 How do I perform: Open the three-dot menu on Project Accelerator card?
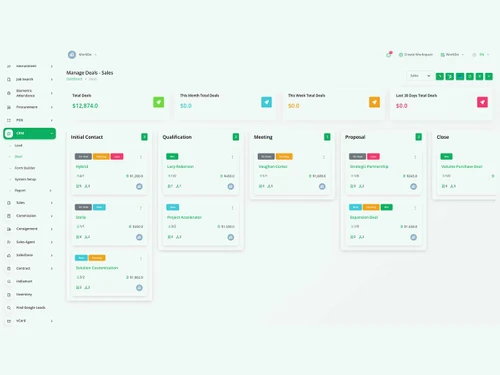[232, 208]
